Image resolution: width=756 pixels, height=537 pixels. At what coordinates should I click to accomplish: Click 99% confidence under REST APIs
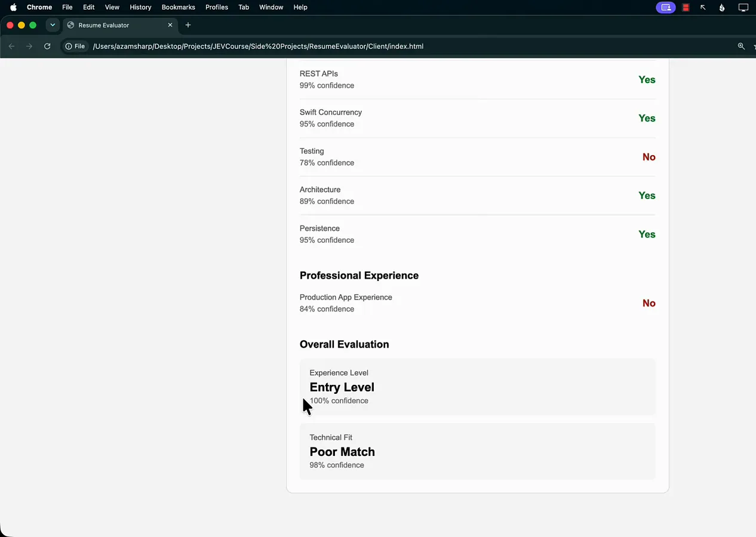click(x=327, y=85)
